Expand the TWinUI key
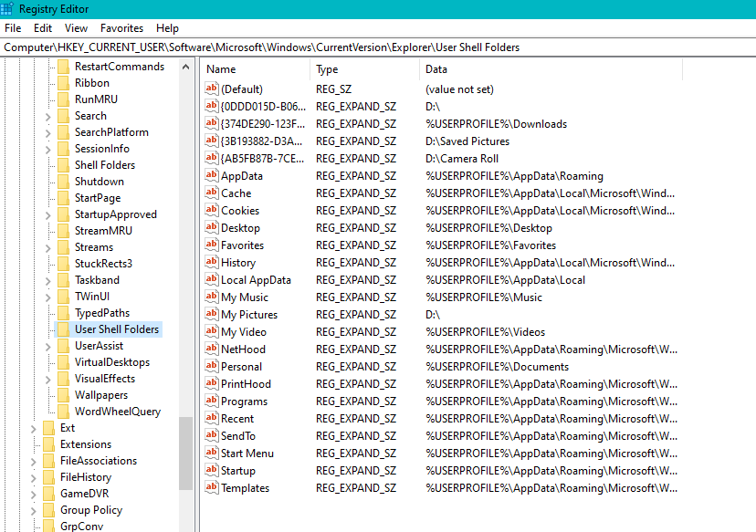This screenshot has height=532, width=756. click(x=47, y=297)
